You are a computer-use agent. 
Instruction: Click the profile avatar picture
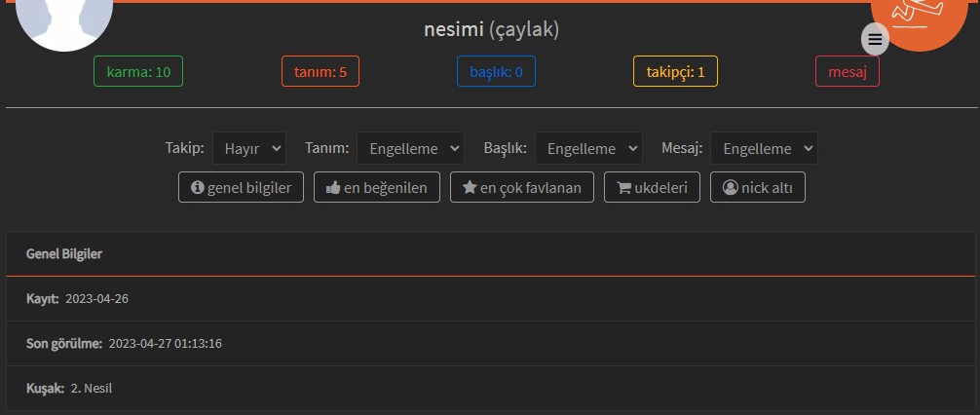[x=64, y=19]
